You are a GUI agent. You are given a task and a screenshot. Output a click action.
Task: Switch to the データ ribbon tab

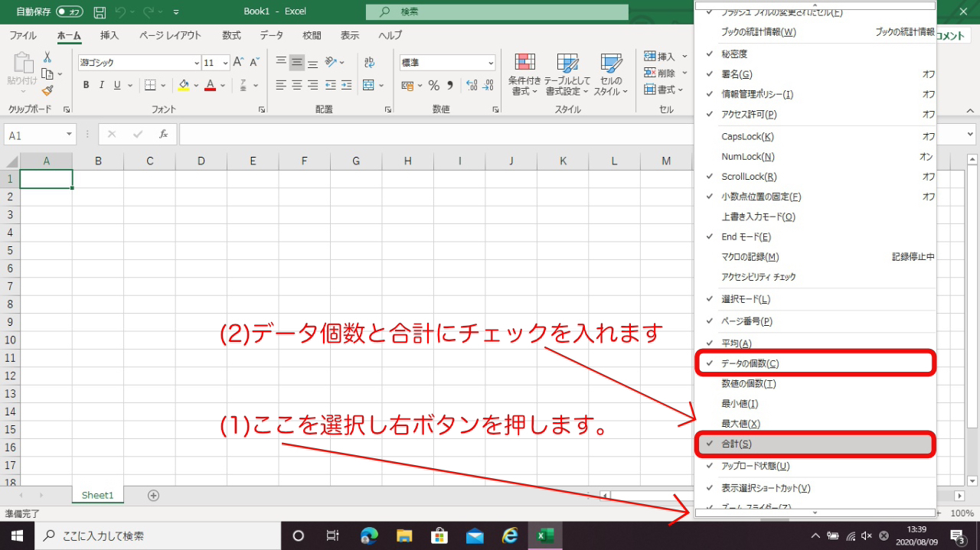point(272,35)
